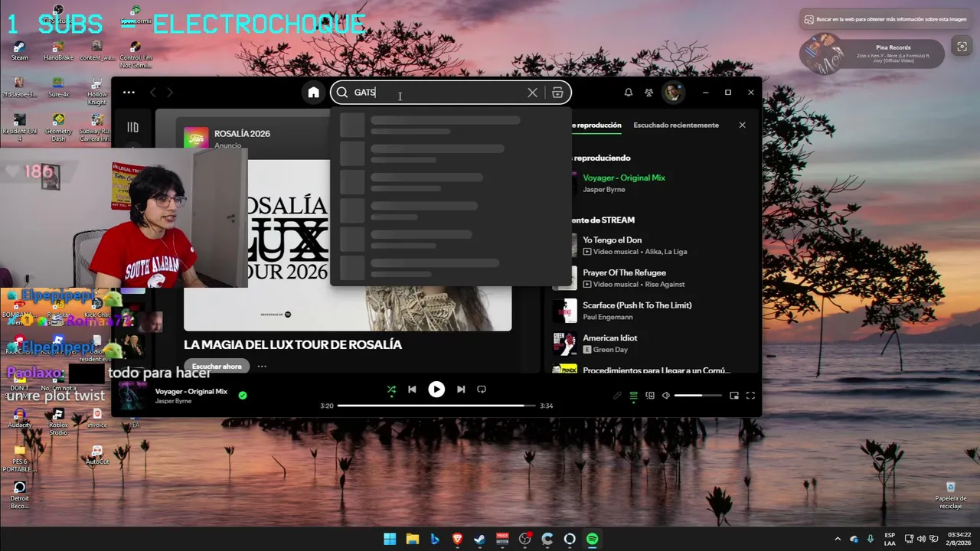Open Brave browser from taskbar
Screen dimensions: 980x551
point(457,539)
